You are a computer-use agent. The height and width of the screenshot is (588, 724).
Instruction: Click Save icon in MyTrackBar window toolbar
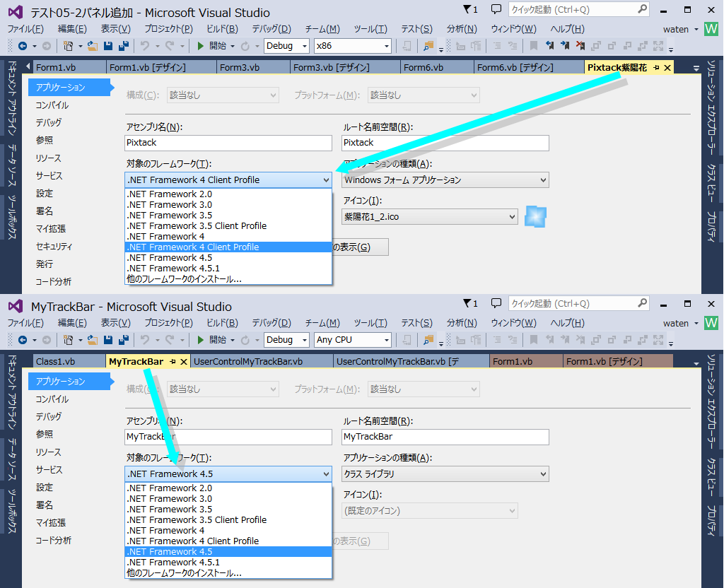pos(108,340)
